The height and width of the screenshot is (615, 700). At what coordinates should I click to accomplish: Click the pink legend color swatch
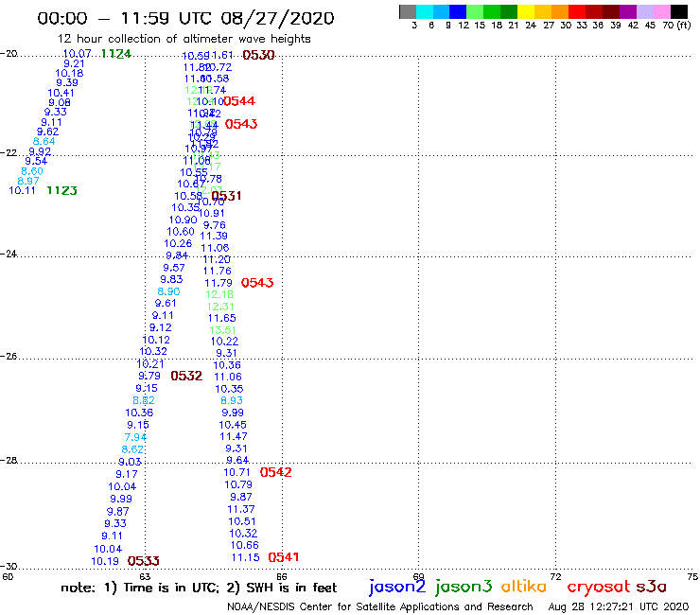662,11
